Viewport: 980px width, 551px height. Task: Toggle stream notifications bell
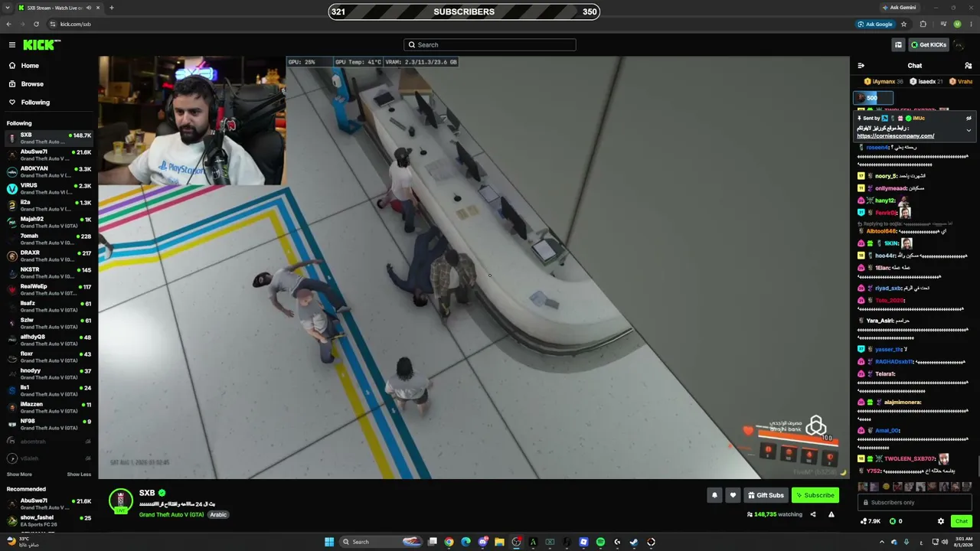coord(714,495)
